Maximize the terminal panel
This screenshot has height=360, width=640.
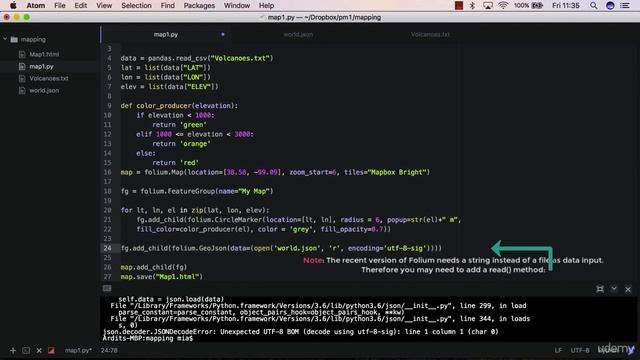600,289
